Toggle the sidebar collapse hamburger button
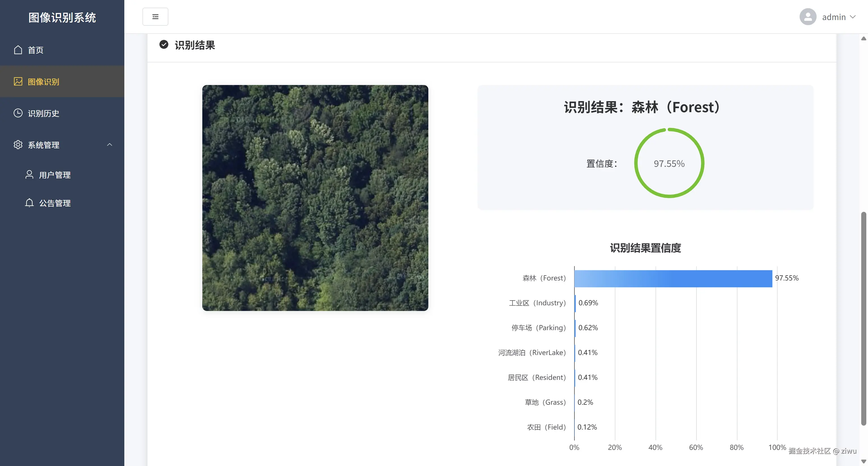868x466 pixels. coord(155,16)
